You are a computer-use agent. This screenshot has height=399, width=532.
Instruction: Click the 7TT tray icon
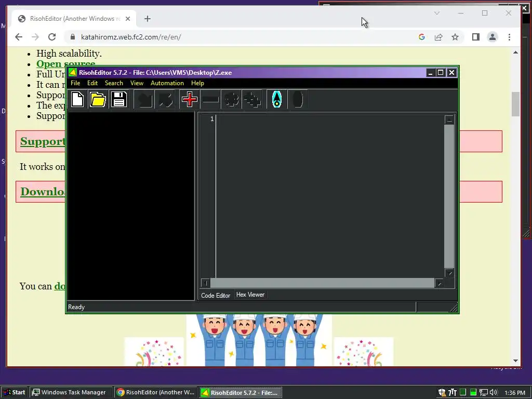[453, 392]
